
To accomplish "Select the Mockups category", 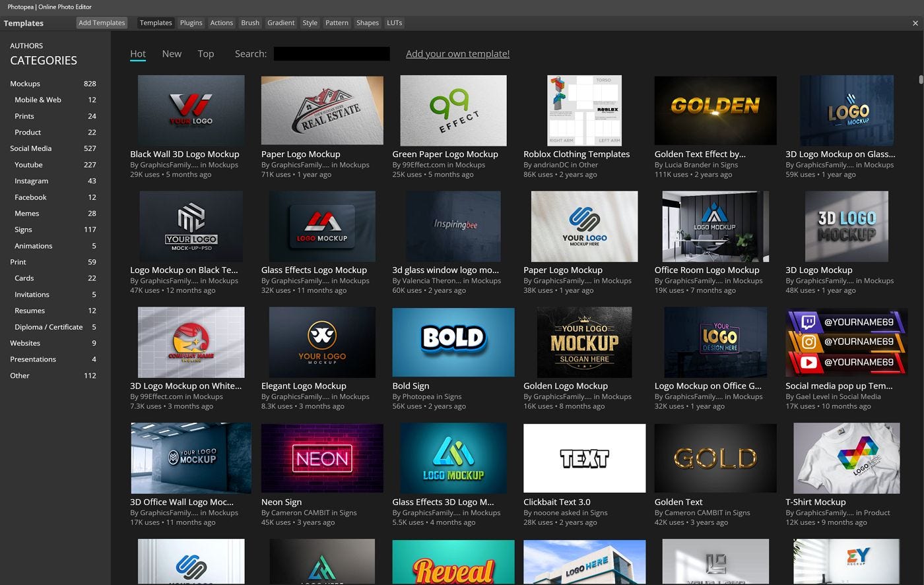I will click(x=53, y=84).
